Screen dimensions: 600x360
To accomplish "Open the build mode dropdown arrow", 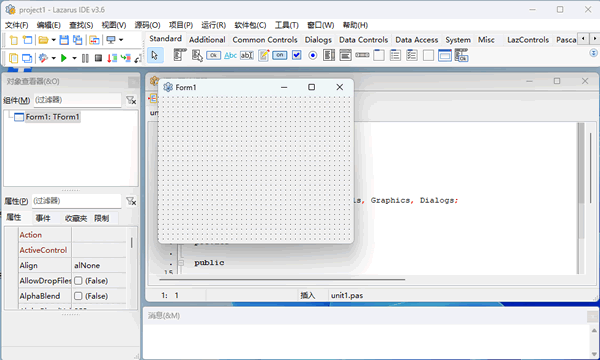I will [54, 58].
